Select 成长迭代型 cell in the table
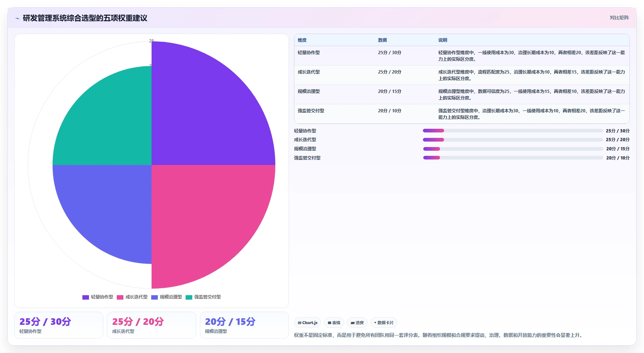644x353 pixels. [309, 72]
